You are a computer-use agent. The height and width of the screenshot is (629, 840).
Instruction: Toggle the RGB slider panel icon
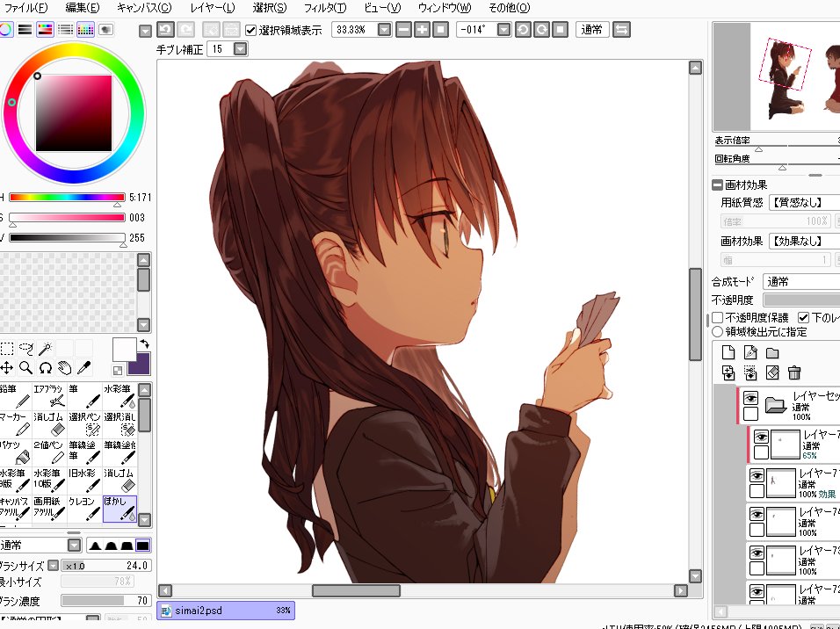(25, 30)
